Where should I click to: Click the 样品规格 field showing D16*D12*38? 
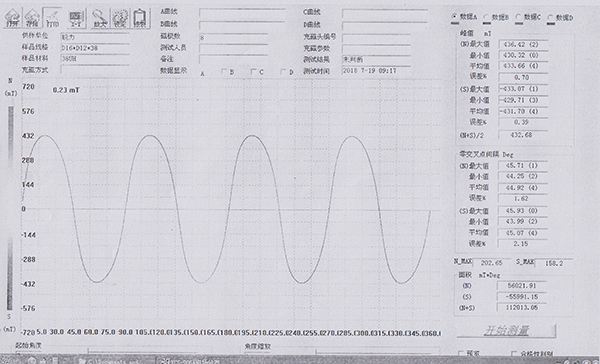(95, 48)
